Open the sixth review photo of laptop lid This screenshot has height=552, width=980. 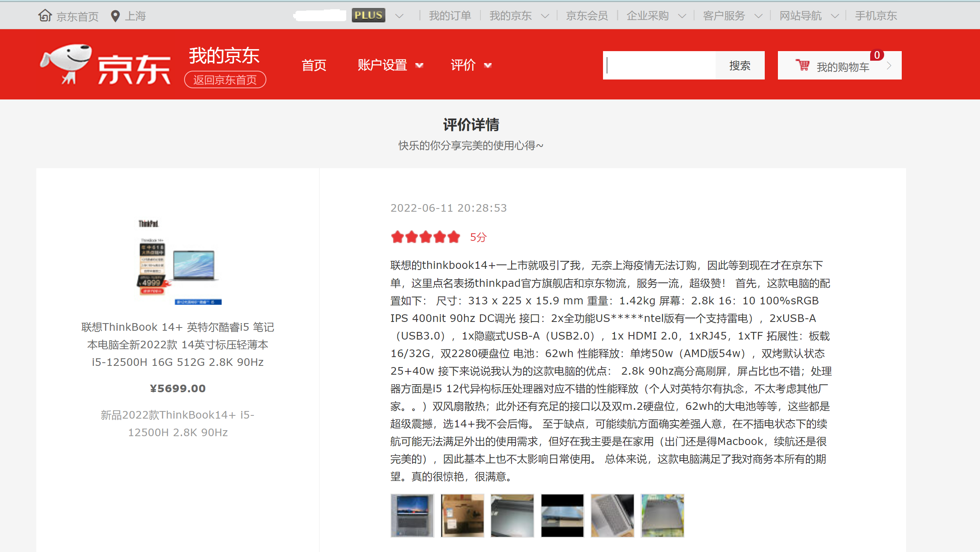[x=663, y=515]
